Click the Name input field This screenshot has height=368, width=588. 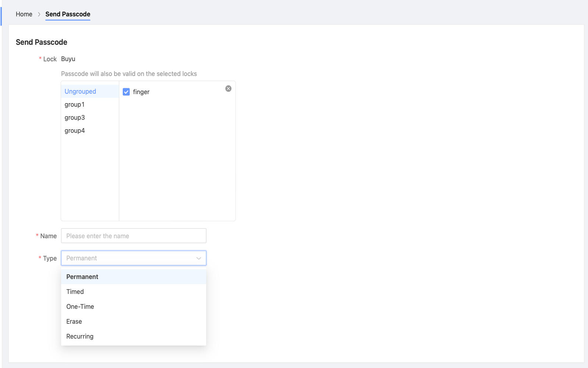coord(133,236)
